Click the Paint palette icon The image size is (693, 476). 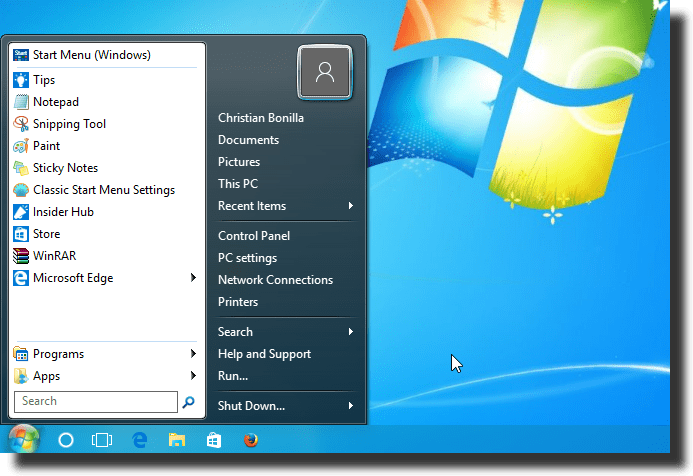[x=21, y=146]
